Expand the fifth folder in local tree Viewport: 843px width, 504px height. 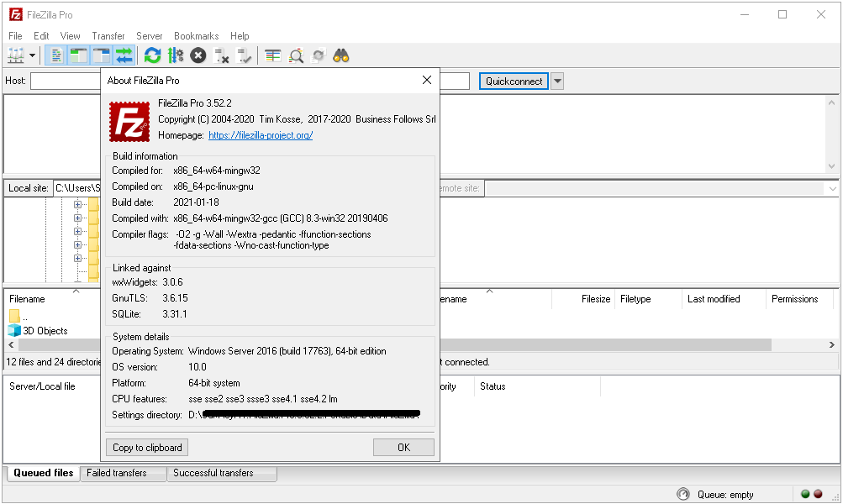click(77, 258)
